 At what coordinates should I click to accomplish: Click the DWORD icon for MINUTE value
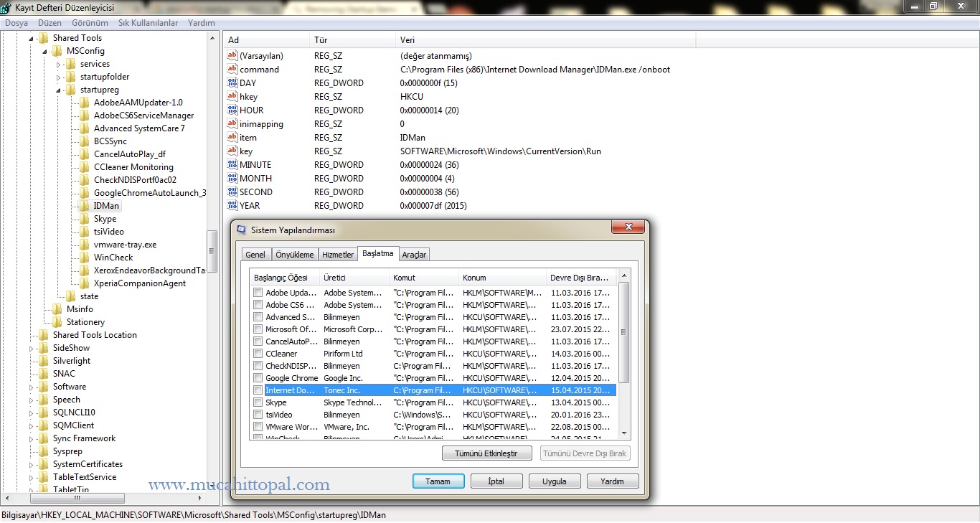232,164
